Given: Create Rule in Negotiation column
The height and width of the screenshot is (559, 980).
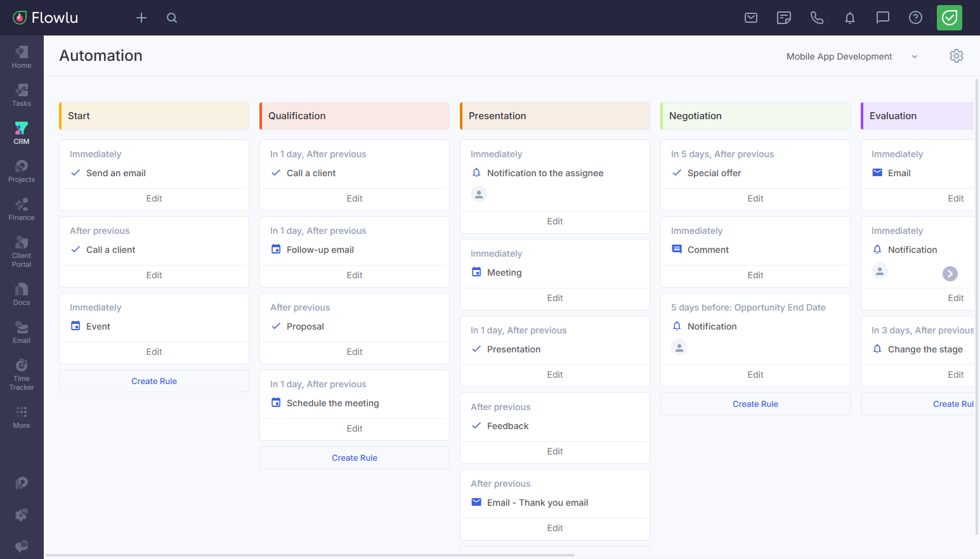Looking at the screenshot, I should coord(755,404).
